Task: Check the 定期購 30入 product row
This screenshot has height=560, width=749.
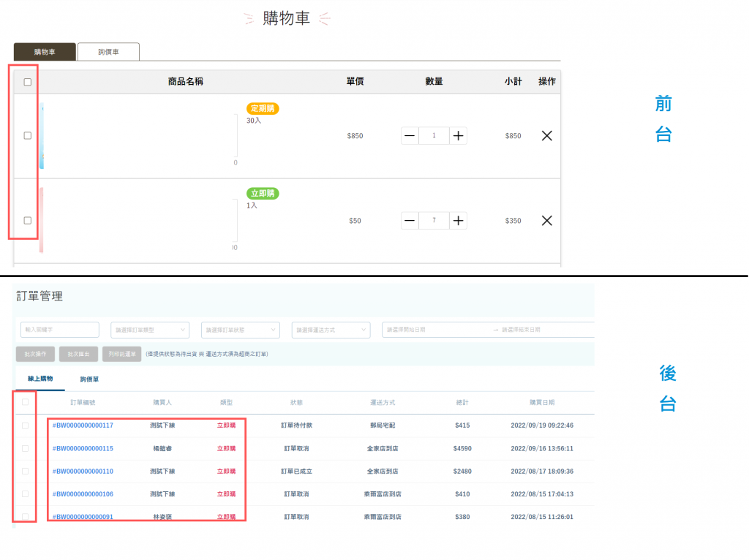Action: pyautogui.click(x=28, y=135)
